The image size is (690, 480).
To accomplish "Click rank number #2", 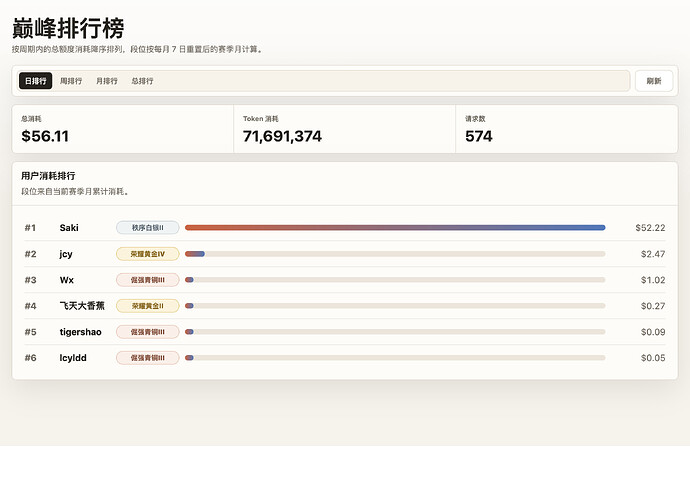I will (30, 254).
